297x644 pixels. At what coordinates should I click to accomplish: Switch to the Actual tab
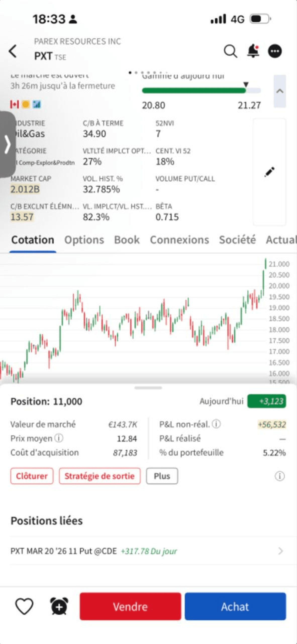[281, 240]
